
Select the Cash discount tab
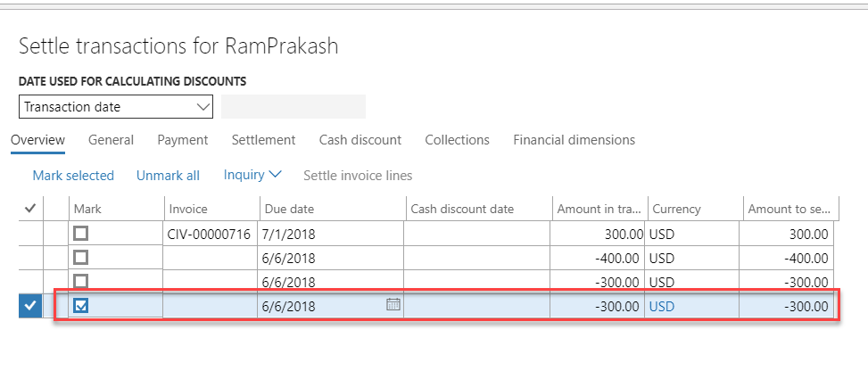(360, 140)
